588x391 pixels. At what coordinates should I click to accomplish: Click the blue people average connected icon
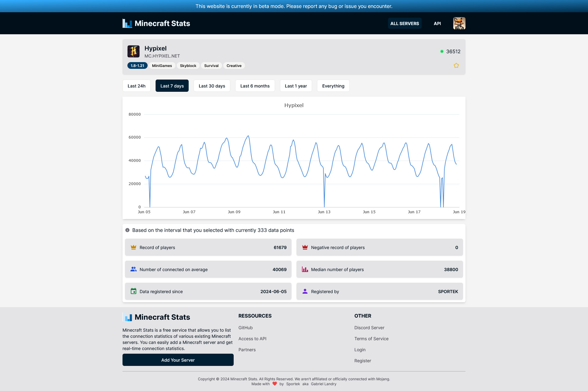click(134, 269)
